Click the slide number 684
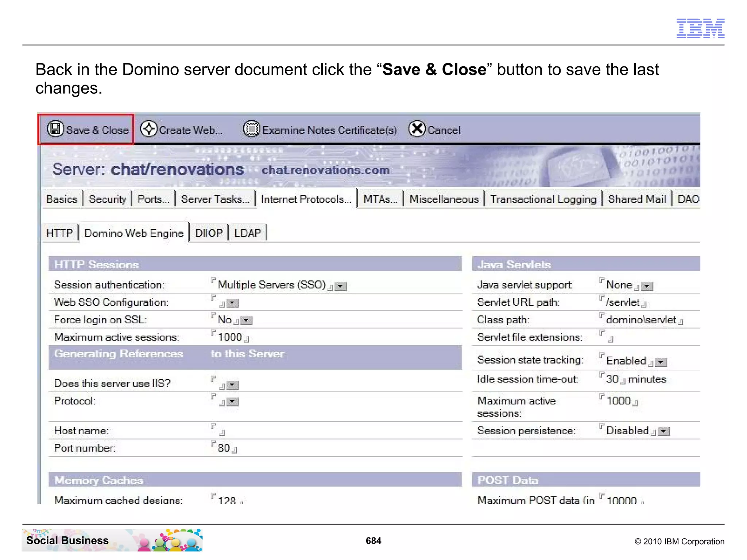 [x=373, y=541]
